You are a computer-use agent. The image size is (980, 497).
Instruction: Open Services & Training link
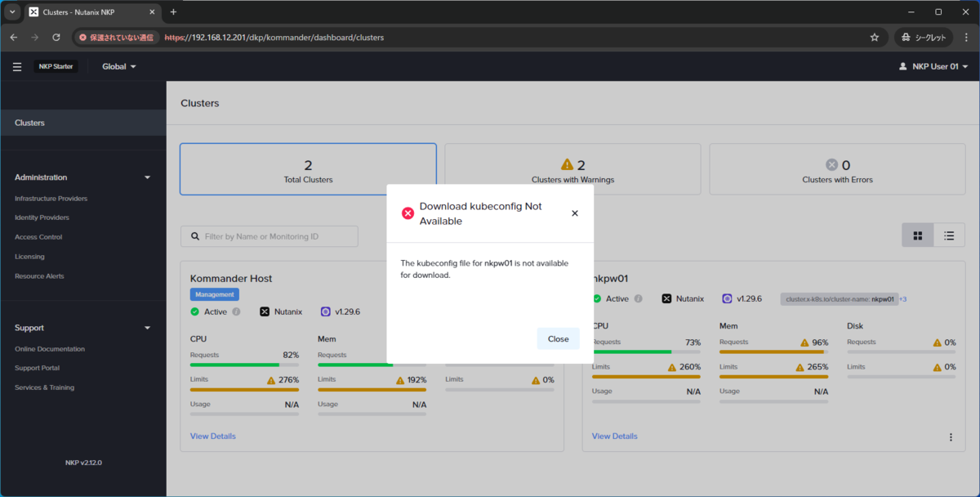(44, 387)
